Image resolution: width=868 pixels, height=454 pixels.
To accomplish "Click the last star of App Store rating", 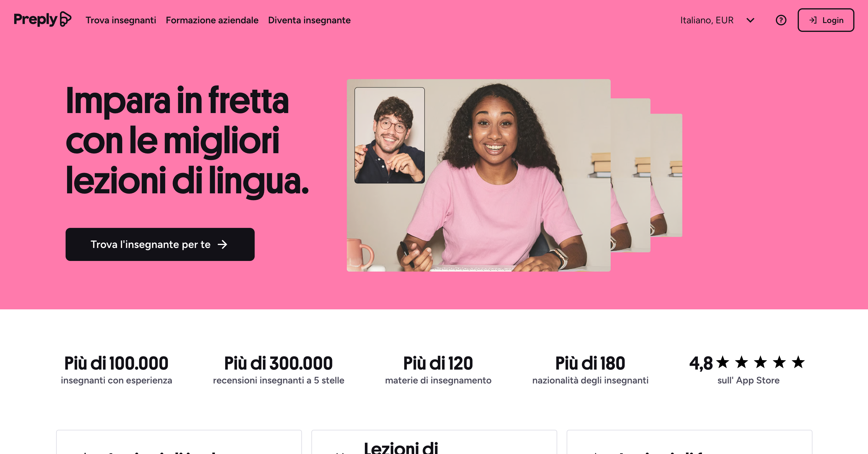I will click(x=798, y=362).
